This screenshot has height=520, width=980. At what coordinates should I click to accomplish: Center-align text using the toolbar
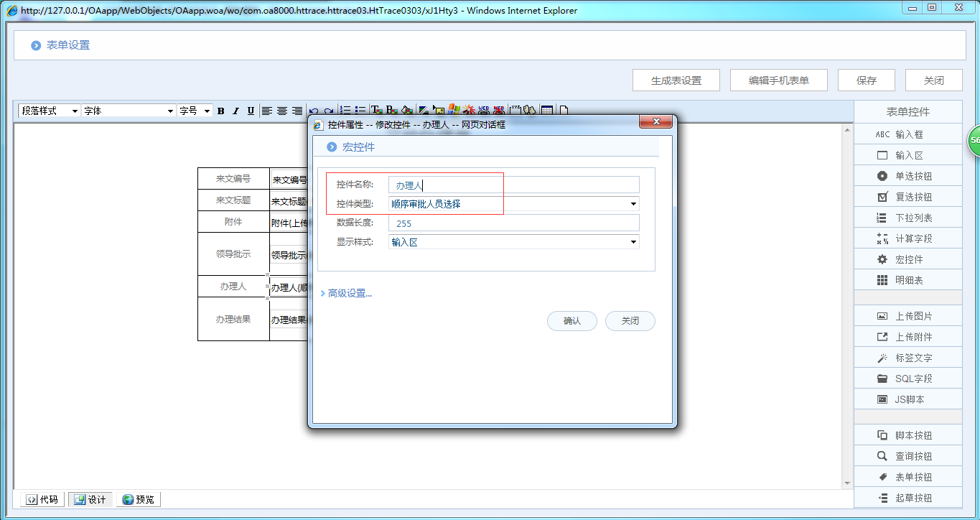(x=282, y=111)
